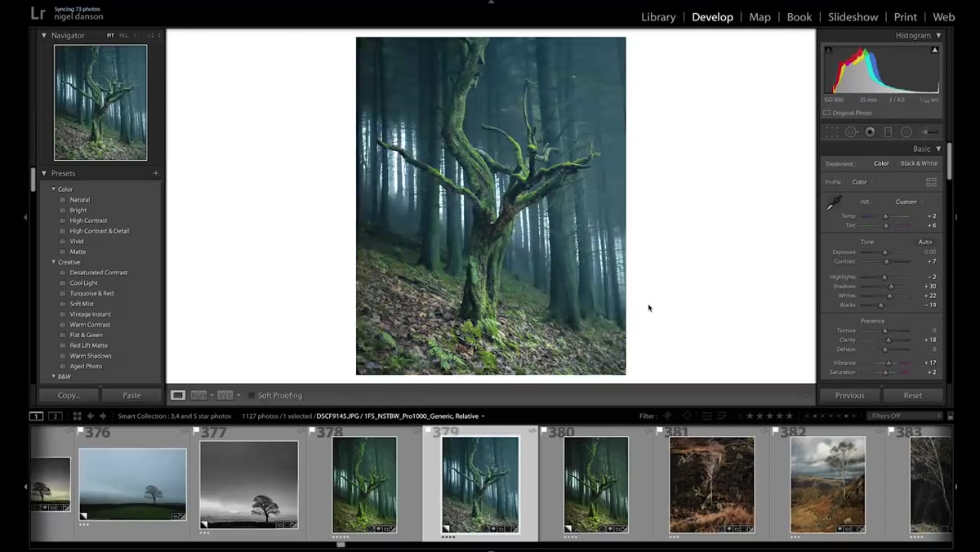The width and height of the screenshot is (980, 552).
Task: Open second window display button 2
Action: pyautogui.click(x=55, y=416)
